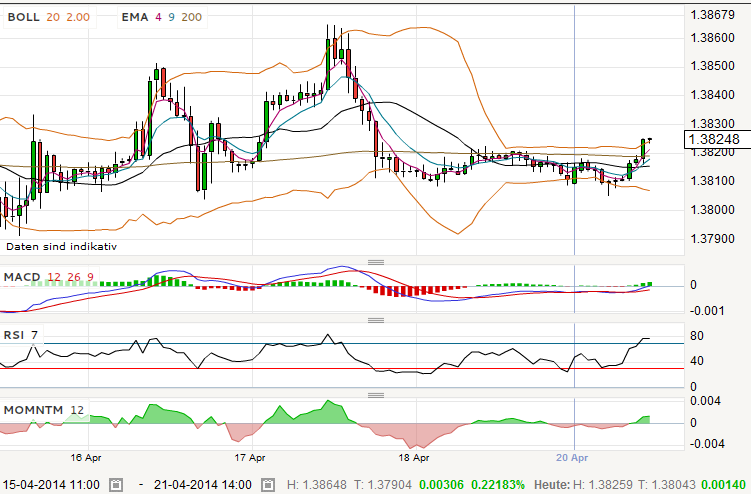Select MACD signal period 9
This screenshot has width=751, height=494.
90,277
